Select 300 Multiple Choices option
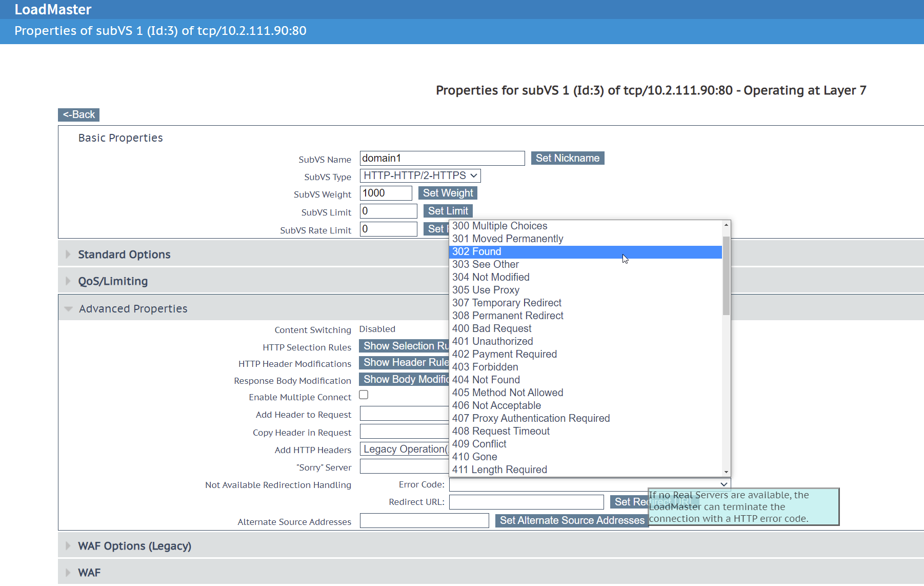The height and width of the screenshot is (586, 924). (x=586, y=226)
